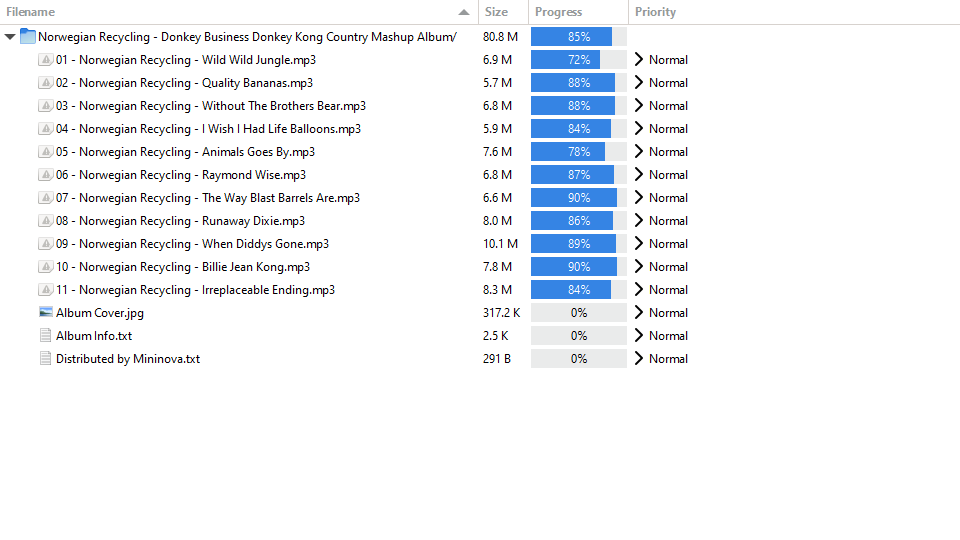Select file 09 - When Diddys Gone.mp3
This screenshot has height=540, width=960.
click(192, 244)
